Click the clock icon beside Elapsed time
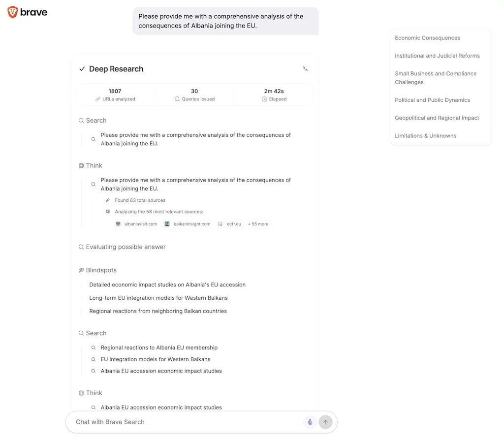 [x=264, y=98]
